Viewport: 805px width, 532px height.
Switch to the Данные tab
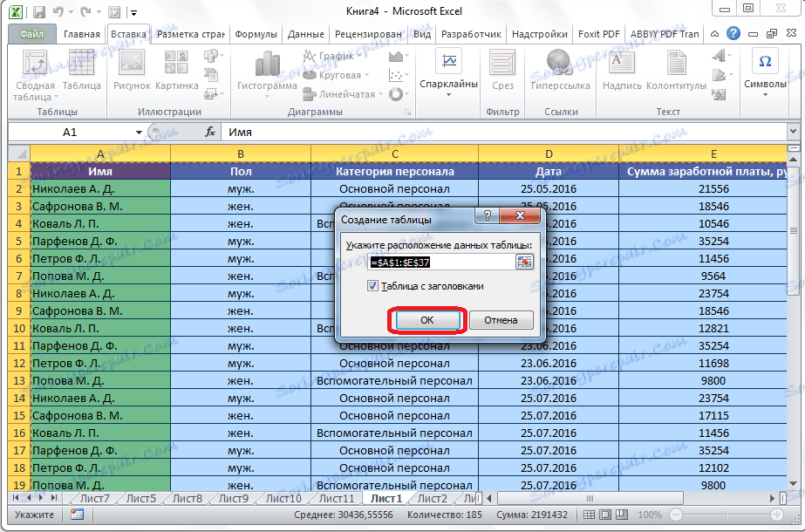click(x=305, y=34)
